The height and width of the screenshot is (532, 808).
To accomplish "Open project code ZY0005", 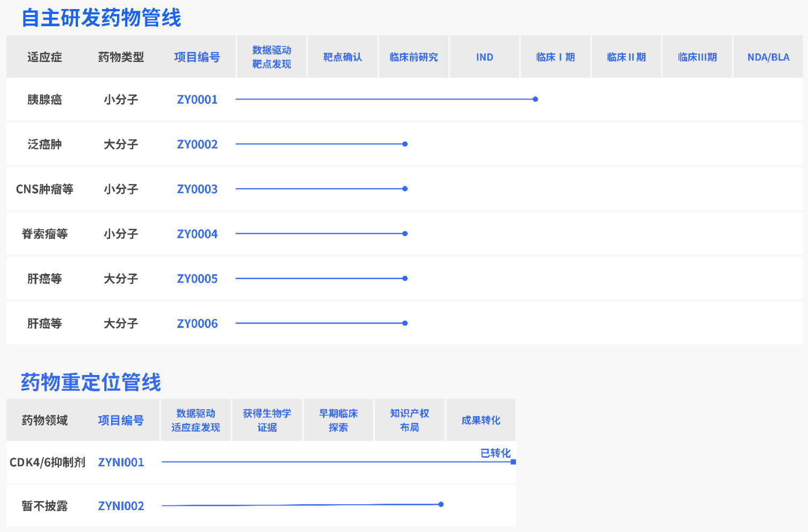I will click(197, 279).
